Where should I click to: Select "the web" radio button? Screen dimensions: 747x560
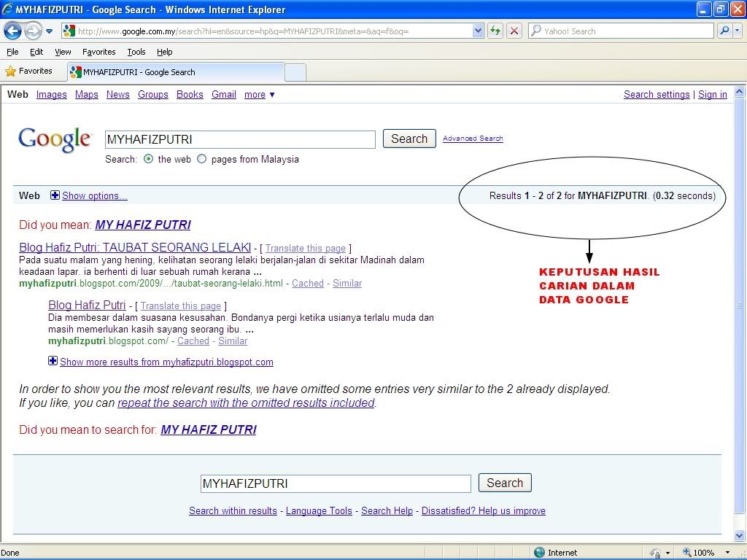[x=149, y=159]
